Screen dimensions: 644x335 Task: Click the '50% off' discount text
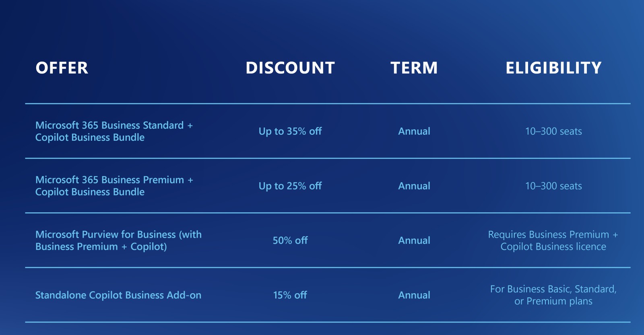[x=290, y=240]
